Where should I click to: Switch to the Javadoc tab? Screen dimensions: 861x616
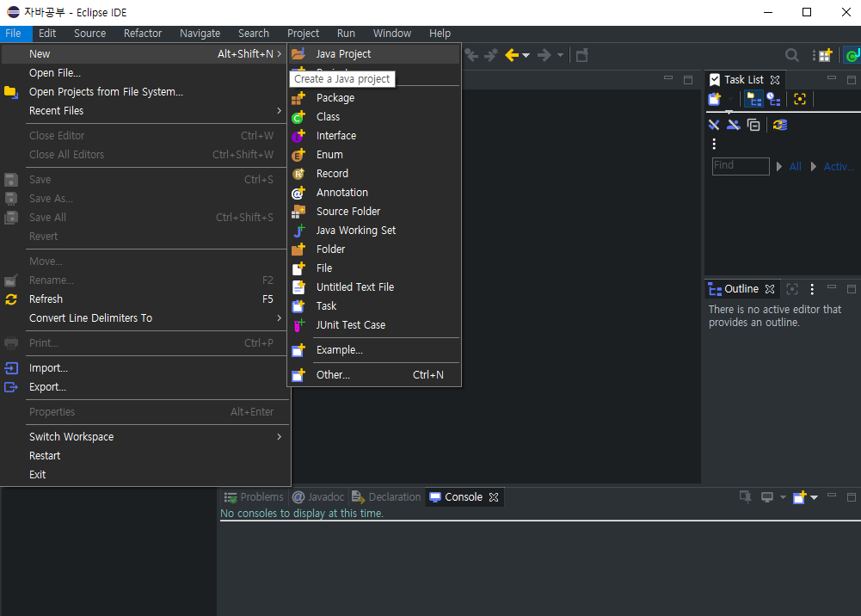(318, 497)
